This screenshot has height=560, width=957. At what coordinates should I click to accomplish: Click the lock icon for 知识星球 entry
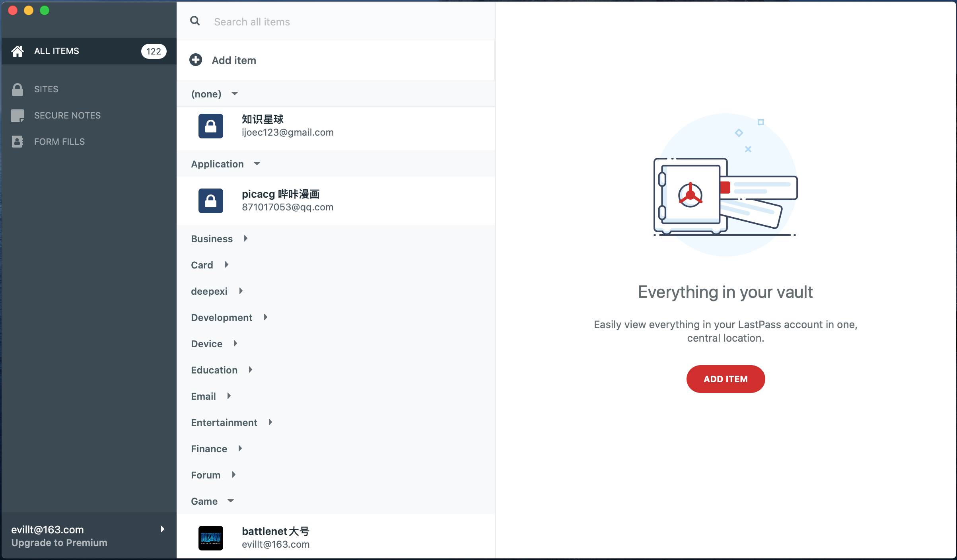(x=210, y=126)
